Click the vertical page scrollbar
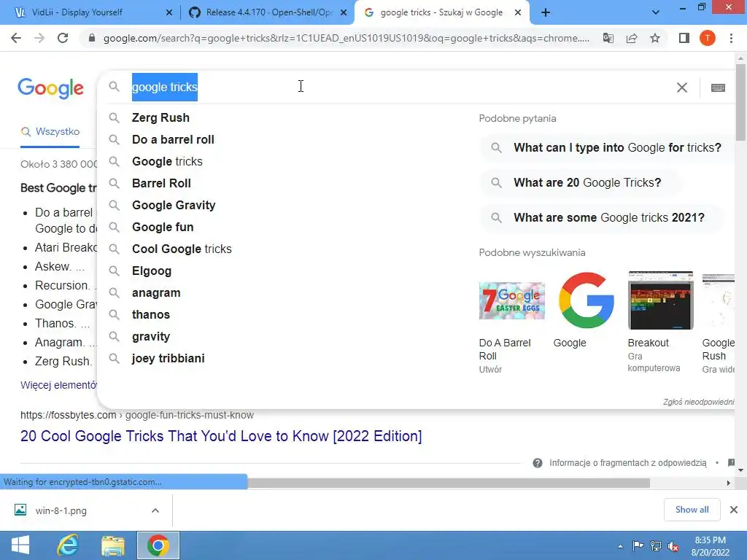The width and height of the screenshot is (747, 560). click(x=740, y=102)
